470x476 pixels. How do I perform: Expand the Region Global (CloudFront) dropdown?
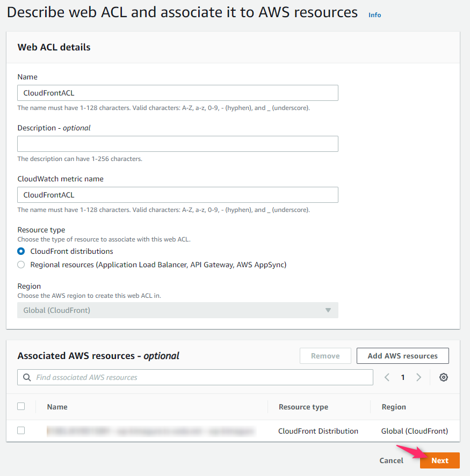pos(178,310)
